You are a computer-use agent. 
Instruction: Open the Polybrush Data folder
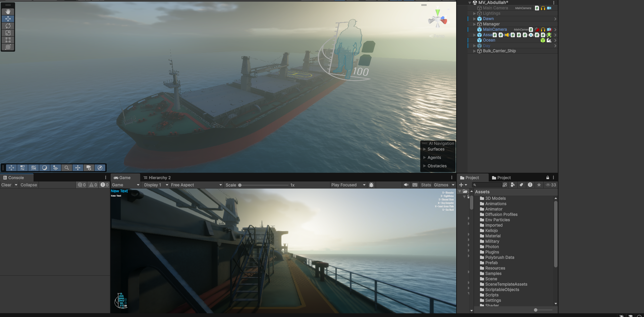(497, 258)
